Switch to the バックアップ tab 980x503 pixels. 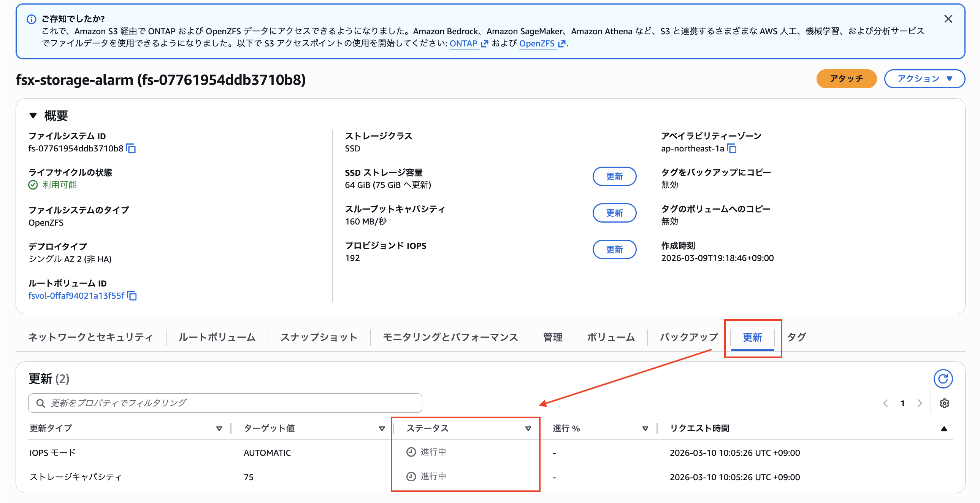point(688,337)
